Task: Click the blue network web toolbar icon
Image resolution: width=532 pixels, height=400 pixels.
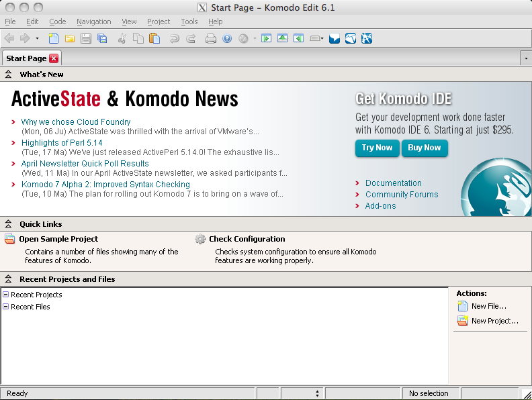Action: (x=367, y=38)
